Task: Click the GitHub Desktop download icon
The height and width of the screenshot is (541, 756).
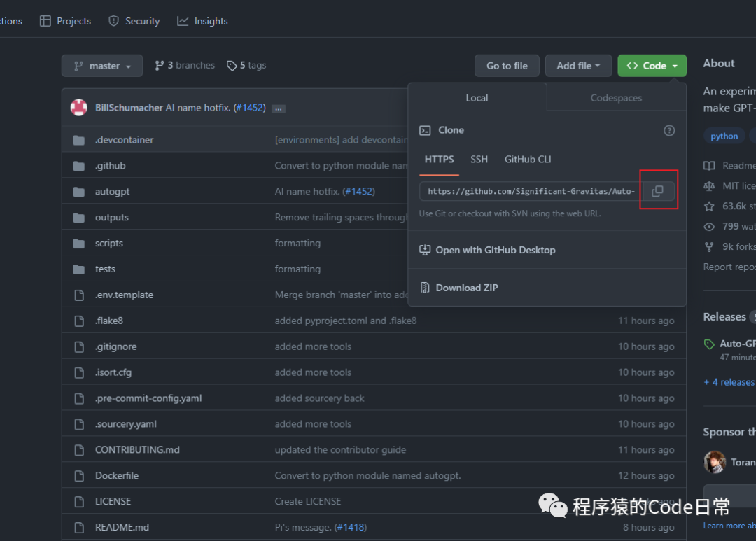Action: pyautogui.click(x=425, y=250)
